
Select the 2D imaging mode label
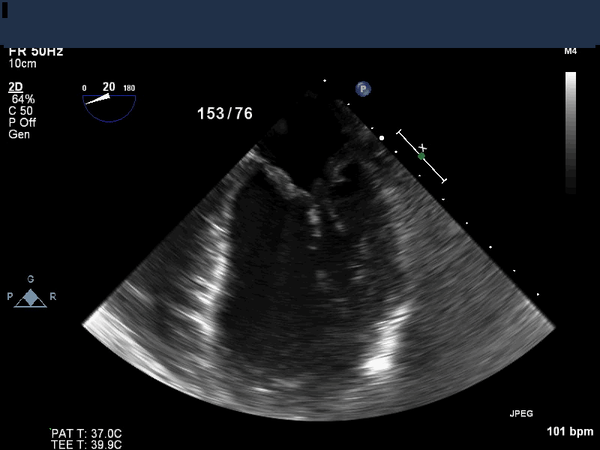pyautogui.click(x=16, y=87)
